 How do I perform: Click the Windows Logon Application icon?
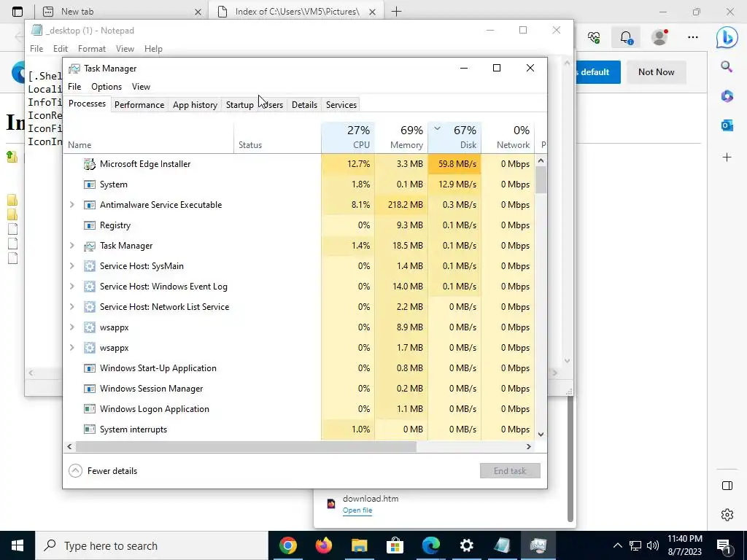(90, 409)
